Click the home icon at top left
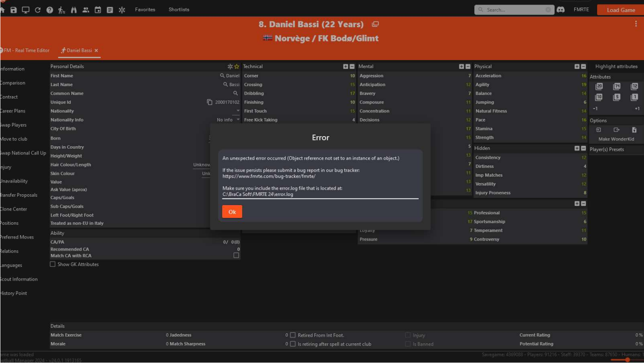This screenshot has width=644, height=363. coord(3,9)
